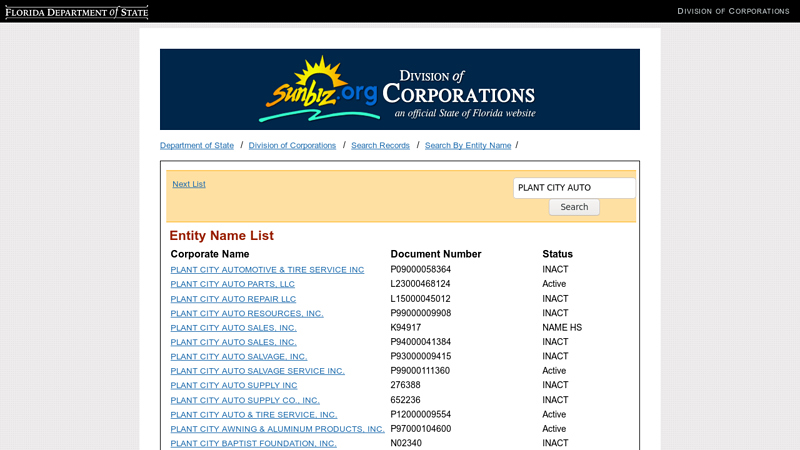
Task: Select document number P09000058364
Action: tap(421, 269)
